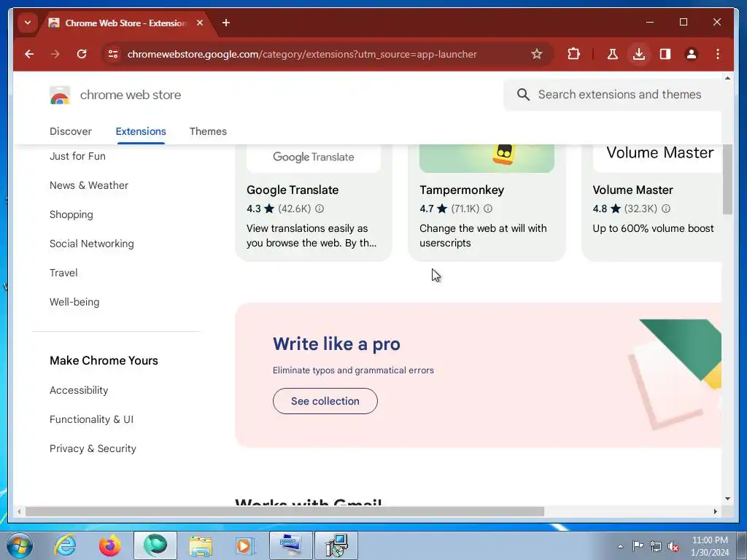This screenshot has width=747, height=560.
Task: View site information icon in address bar
Action: tap(113, 54)
